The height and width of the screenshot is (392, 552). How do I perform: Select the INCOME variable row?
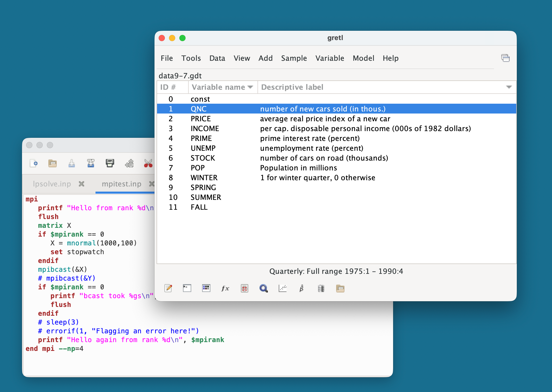205,129
